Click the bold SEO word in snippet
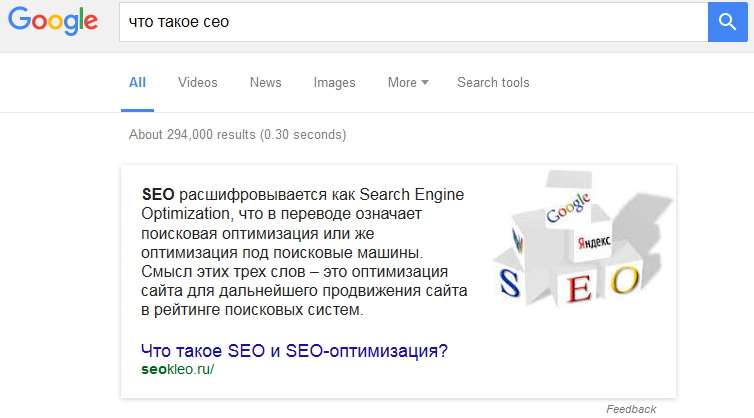This screenshot has height=418, width=754. pos(158,194)
